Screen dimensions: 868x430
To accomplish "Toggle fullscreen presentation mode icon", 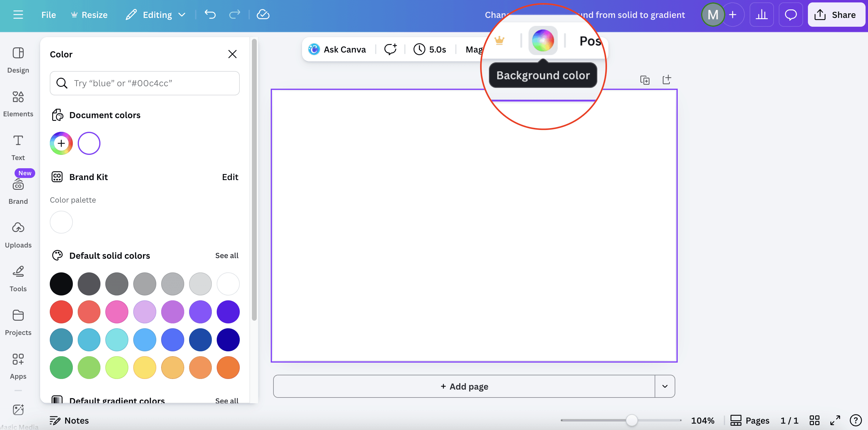I will (x=835, y=420).
